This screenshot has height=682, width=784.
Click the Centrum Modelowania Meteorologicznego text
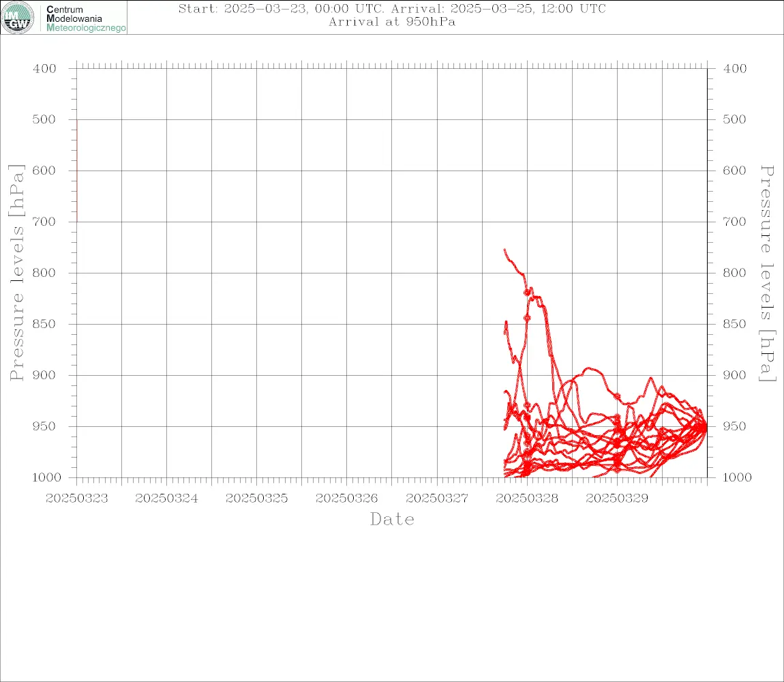pos(85,18)
